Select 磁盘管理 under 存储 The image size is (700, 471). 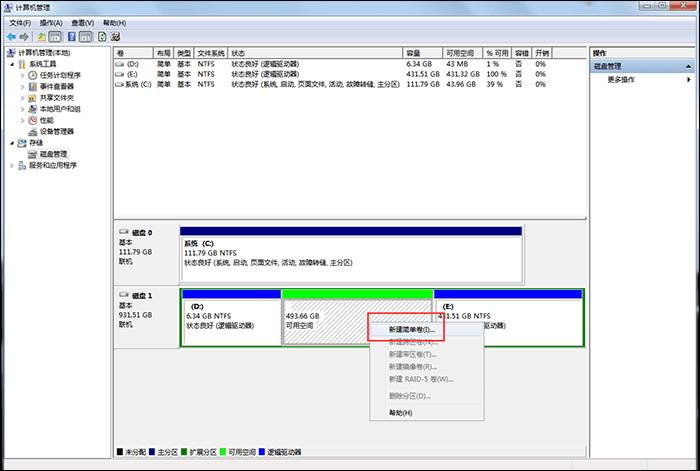pyautogui.click(x=52, y=154)
